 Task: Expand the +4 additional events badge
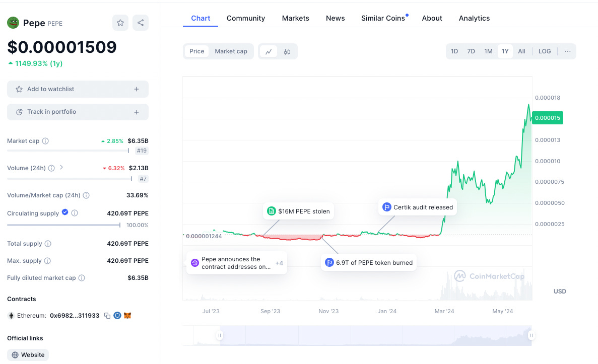(279, 263)
